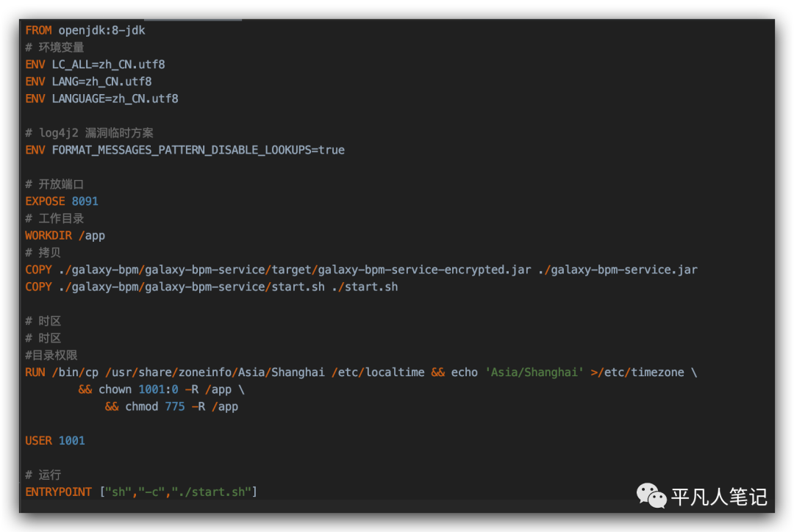Click the chown command word

pos(115,389)
